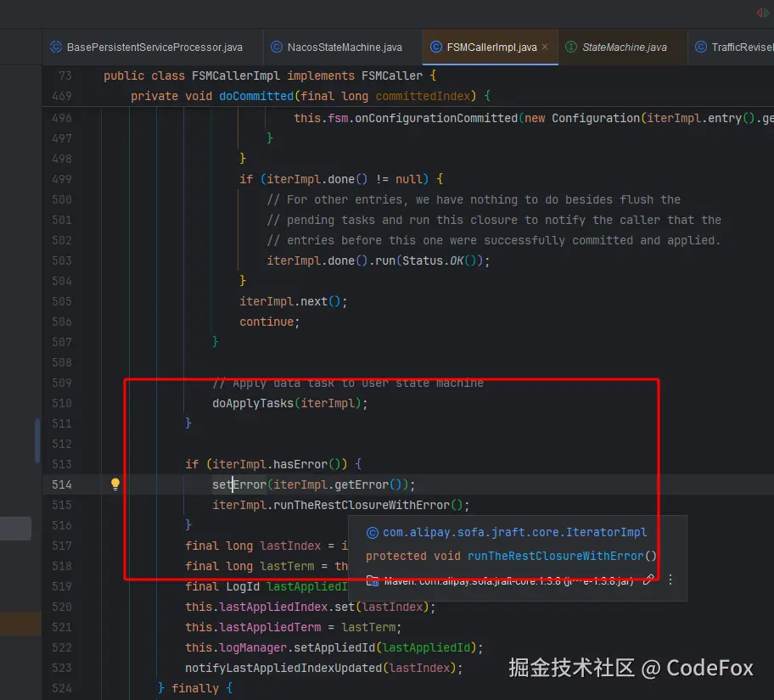Click this.lastAppliedTerm on line 521
The height and width of the screenshot is (700, 774).
click(253, 627)
